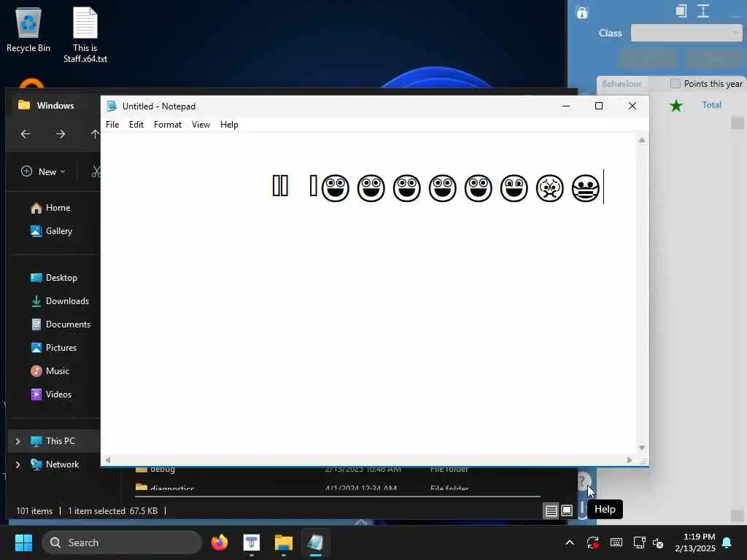The height and width of the screenshot is (560, 747).
Task: Open Notepad's View menu
Action: (x=201, y=124)
